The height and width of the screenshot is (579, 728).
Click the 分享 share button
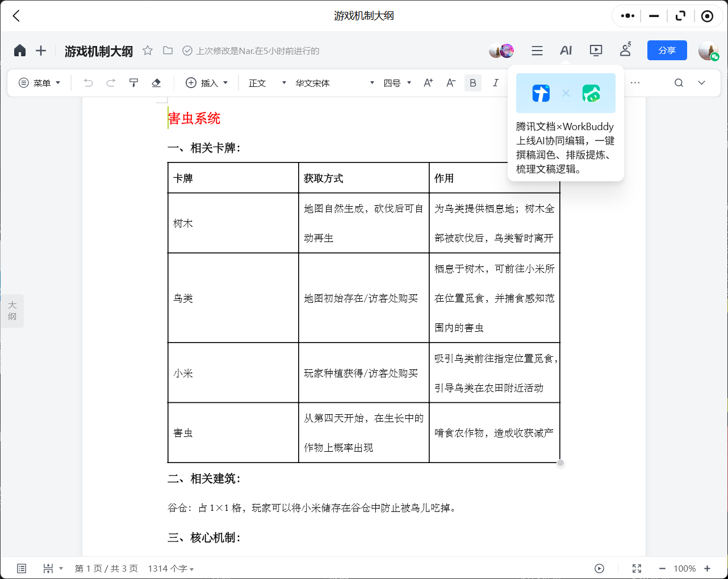coord(667,51)
